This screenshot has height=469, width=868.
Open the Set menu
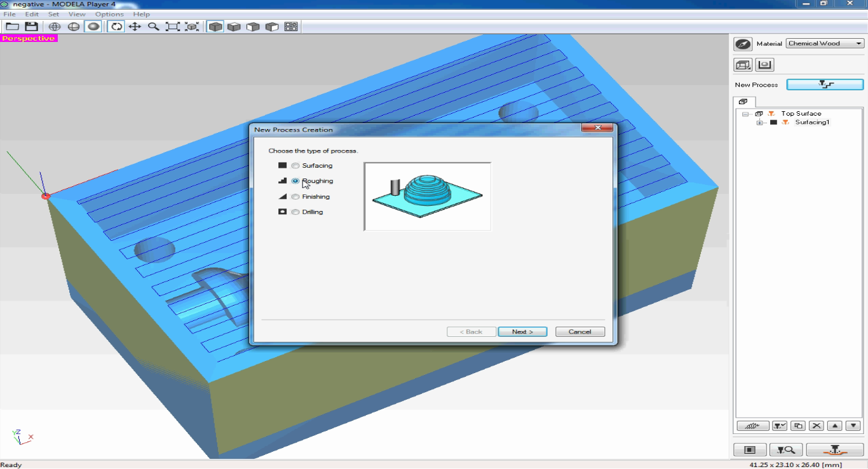point(53,14)
